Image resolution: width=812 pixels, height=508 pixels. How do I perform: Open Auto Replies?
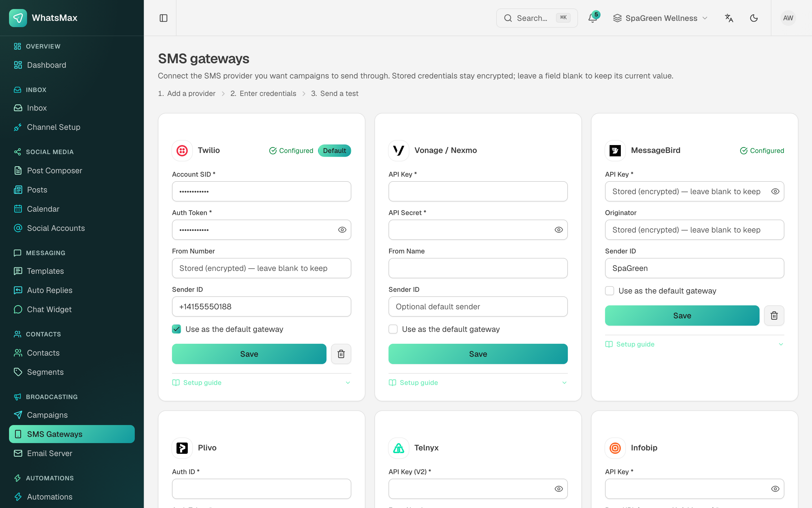72,290
